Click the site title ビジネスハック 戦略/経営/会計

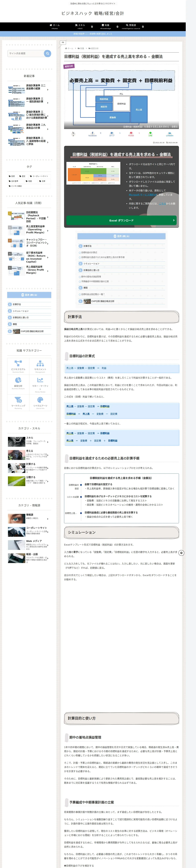point(93,13)
